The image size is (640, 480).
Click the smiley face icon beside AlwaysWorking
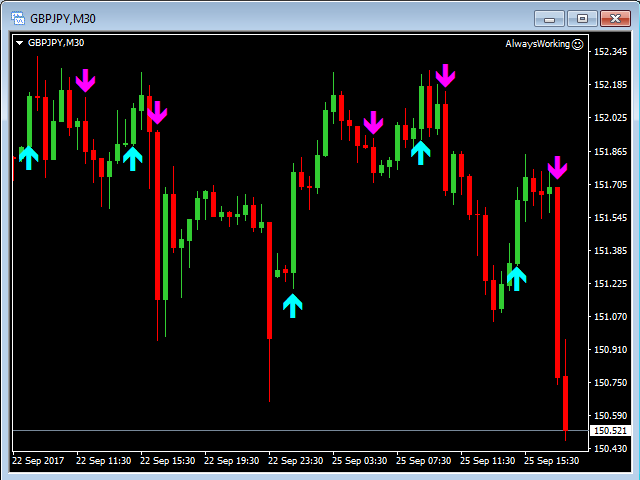click(578, 44)
